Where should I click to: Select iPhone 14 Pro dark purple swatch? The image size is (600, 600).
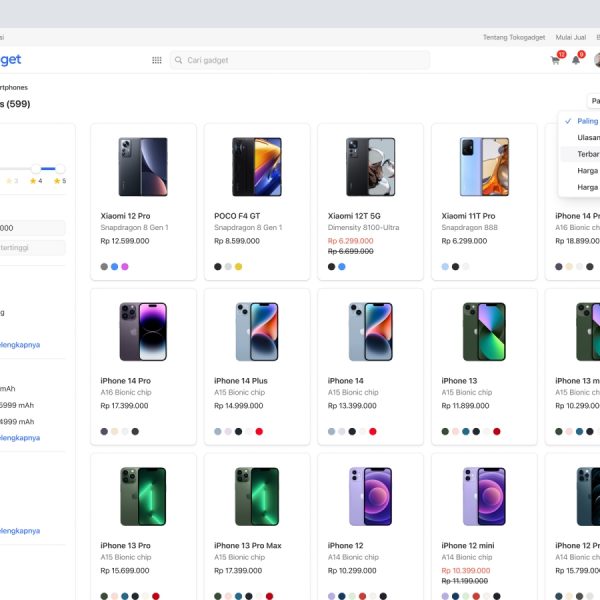104,432
